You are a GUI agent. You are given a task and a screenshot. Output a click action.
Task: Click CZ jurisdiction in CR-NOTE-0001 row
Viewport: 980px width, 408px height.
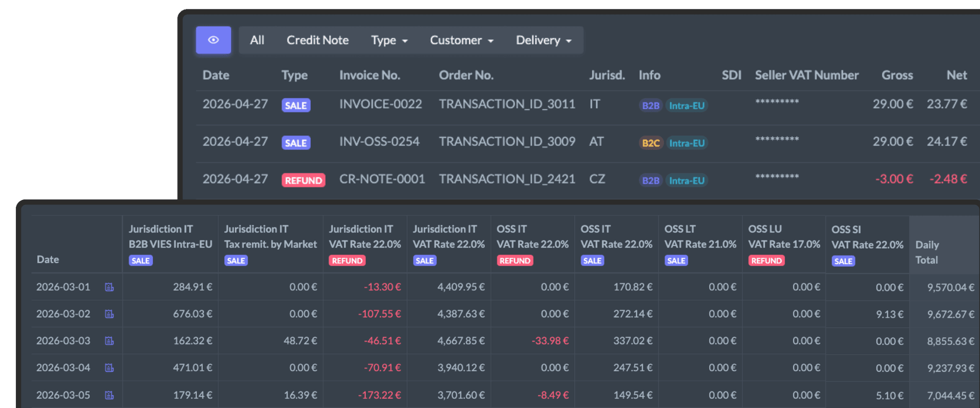597,179
